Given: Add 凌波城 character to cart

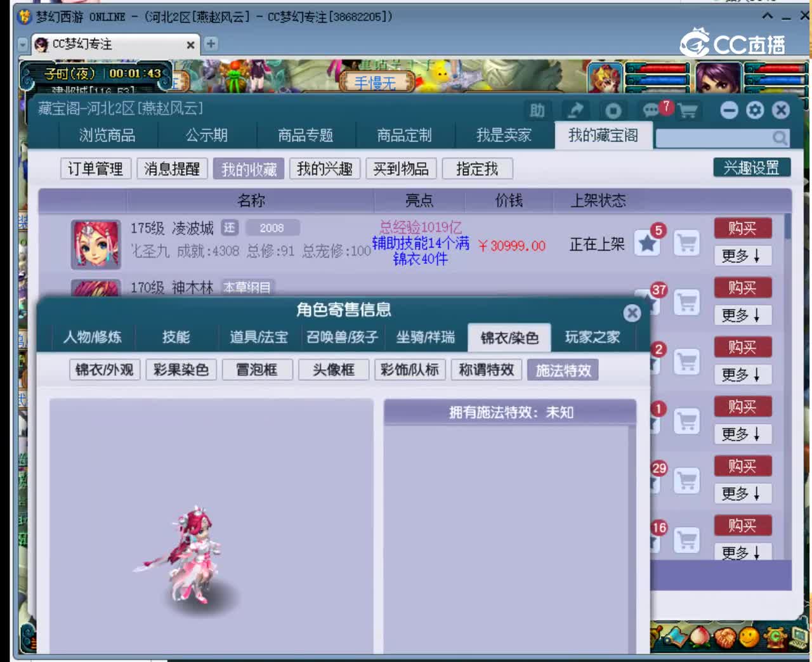Looking at the screenshot, I should coord(686,243).
